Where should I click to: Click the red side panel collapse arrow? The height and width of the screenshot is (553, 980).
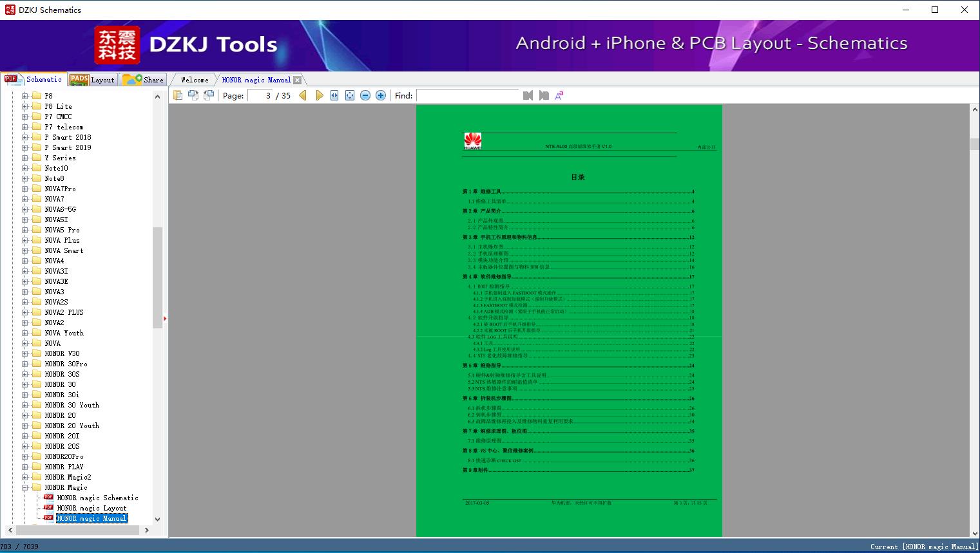(165, 318)
